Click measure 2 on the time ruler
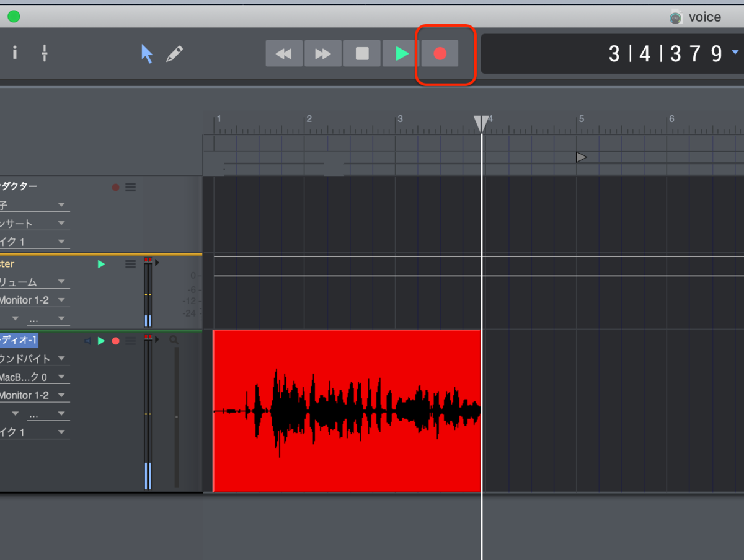This screenshot has width=744, height=560. (309, 118)
